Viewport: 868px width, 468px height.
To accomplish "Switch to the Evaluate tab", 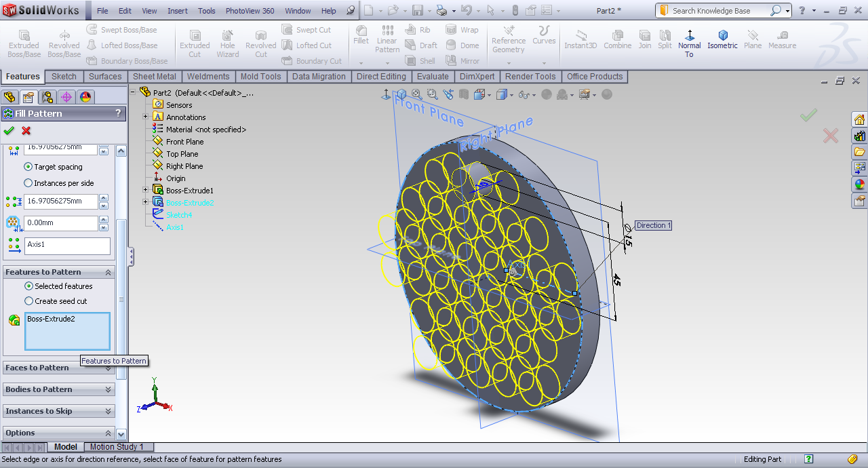I will [433, 77].
